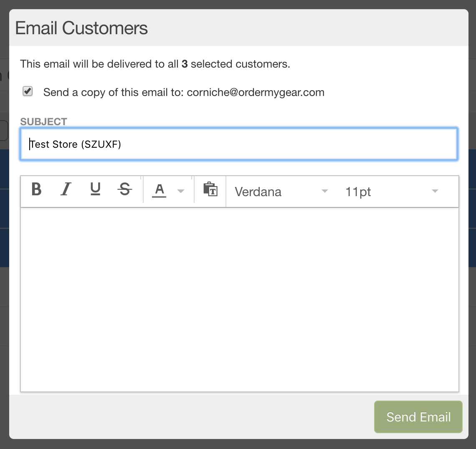Click the arrow beside 11pt

pyautogui.click(x=435, y=191)
